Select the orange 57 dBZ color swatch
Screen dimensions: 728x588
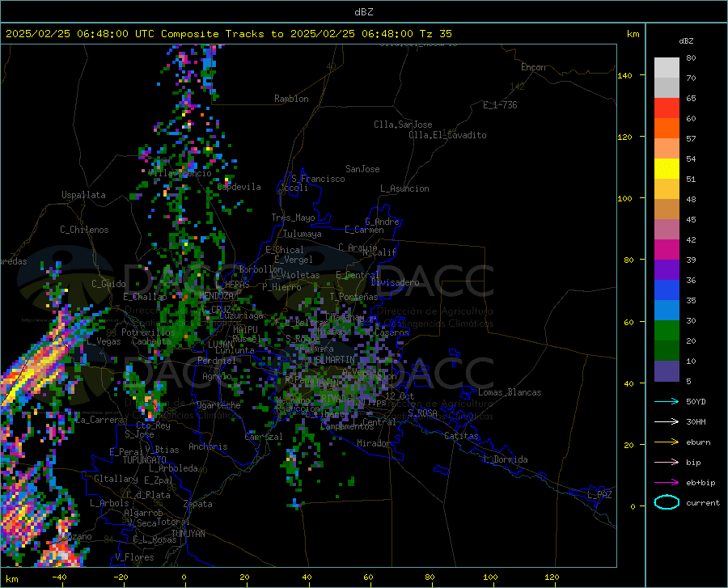click(x=667, y=129)
